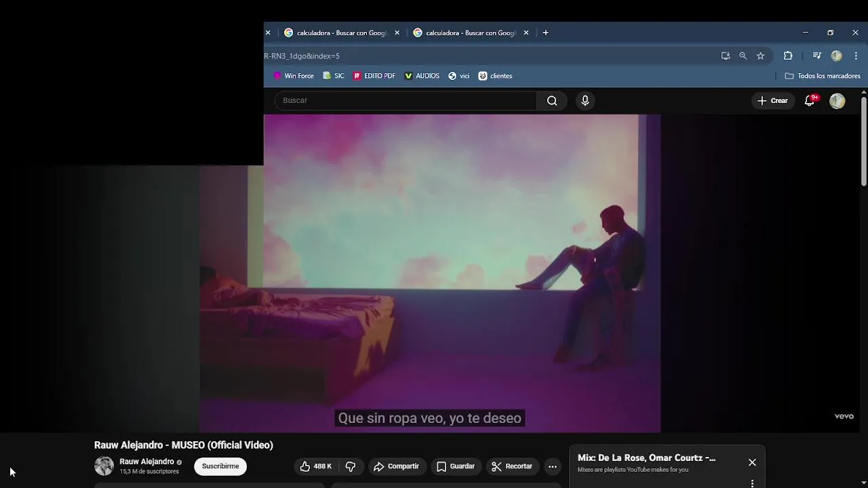The height and width of the screenshot is (488, 868).
Task: Click Suscribirme subscribe button
Action: 220,466
